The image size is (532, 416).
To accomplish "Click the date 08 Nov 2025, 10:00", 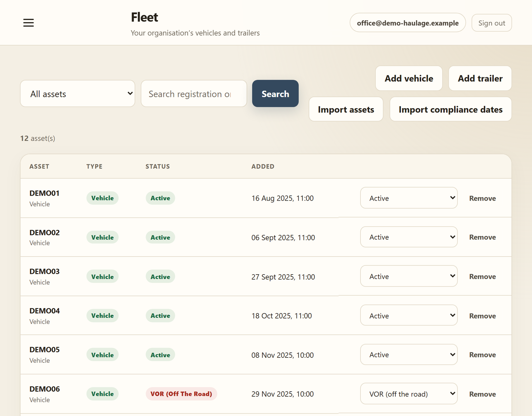I will click(283, 355).
